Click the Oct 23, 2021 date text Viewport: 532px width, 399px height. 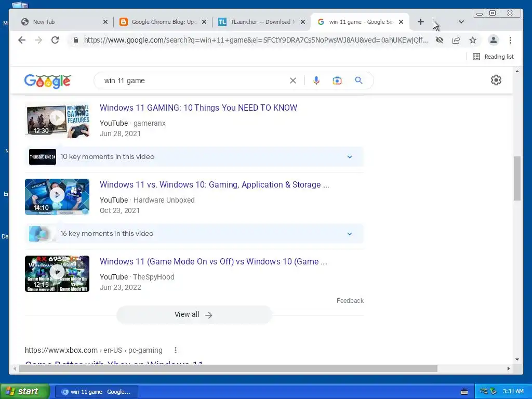119,210
